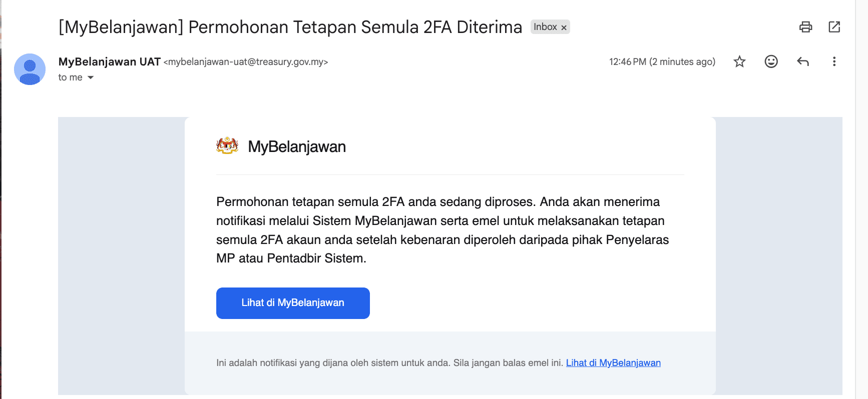The width and height of the screenshot is (868, 399).
Task: Add an emoji reaction to the email
Action: coord(771,61)
